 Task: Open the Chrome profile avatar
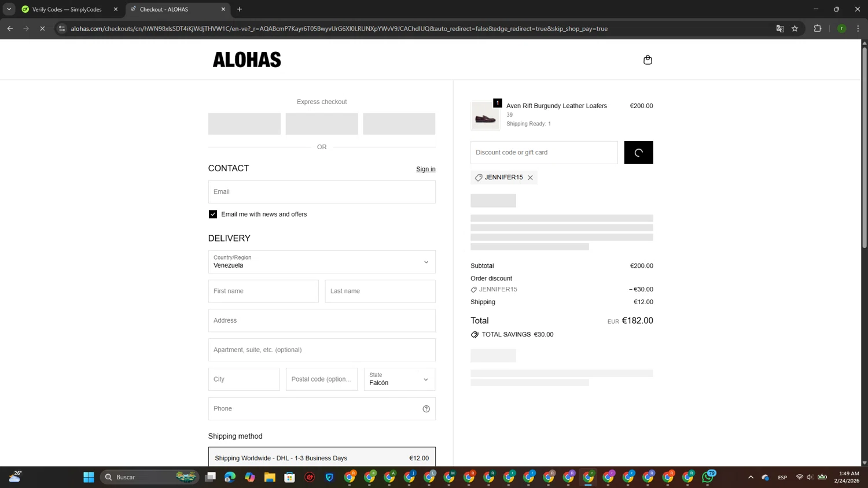[842, 28]
